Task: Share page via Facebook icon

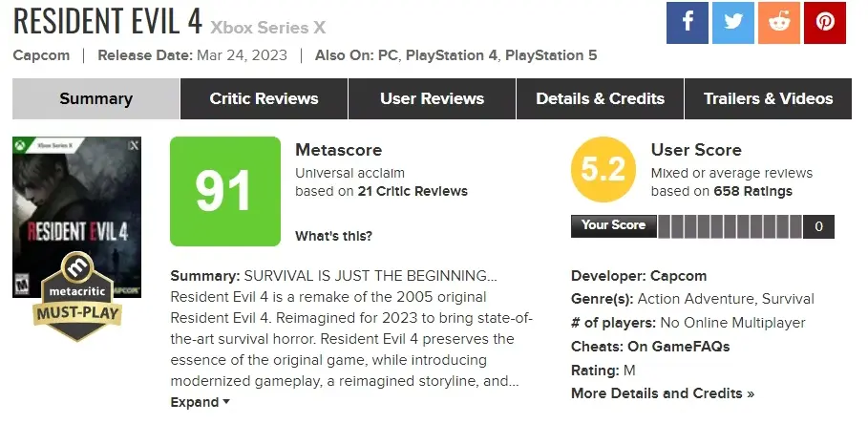Action: click(x=687, y=23)
